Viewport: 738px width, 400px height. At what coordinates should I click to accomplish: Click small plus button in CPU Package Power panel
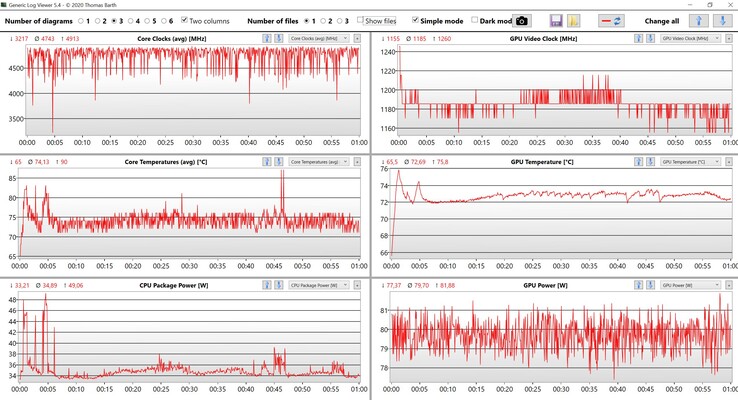point(357,285)
